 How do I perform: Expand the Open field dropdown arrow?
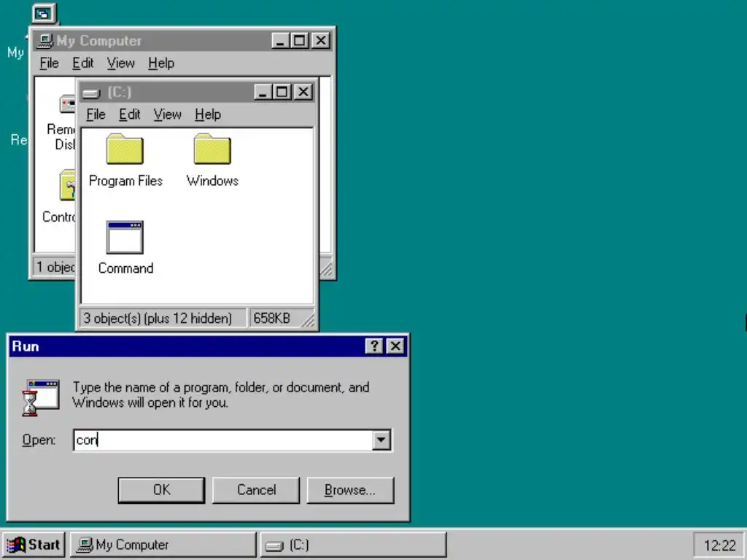pyautogui.click(x=381, y=440)
